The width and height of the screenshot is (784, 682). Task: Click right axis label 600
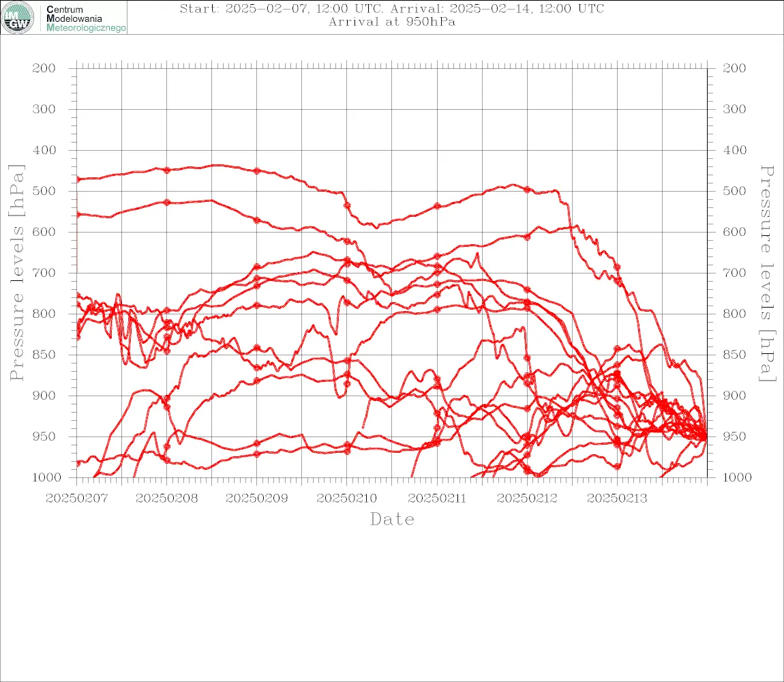[x=734, y=232]
